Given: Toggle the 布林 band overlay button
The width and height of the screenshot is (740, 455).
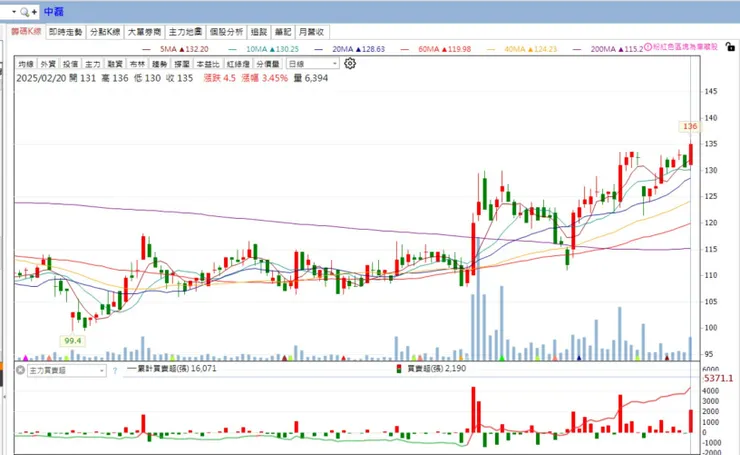Looking at the screenshot, I should click(x=137, y=64).
